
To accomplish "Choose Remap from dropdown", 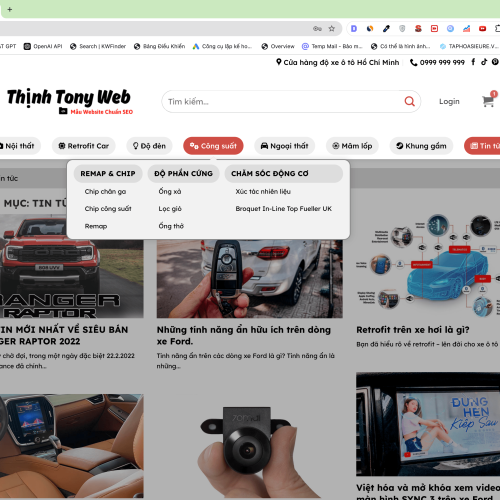I will [96, 226].
